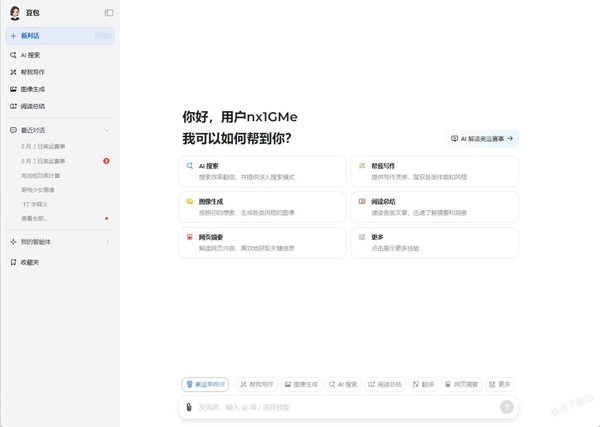
Task: Toggle the 网页摘要 skill chip
Action: click(461, 384)
